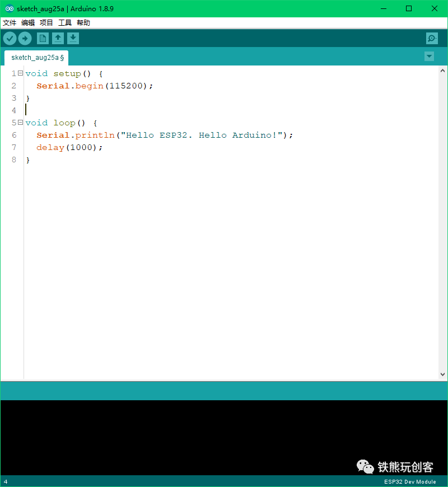Click the word setup in line 1
The image size is (448, 487).
click(x=67, y=74)
